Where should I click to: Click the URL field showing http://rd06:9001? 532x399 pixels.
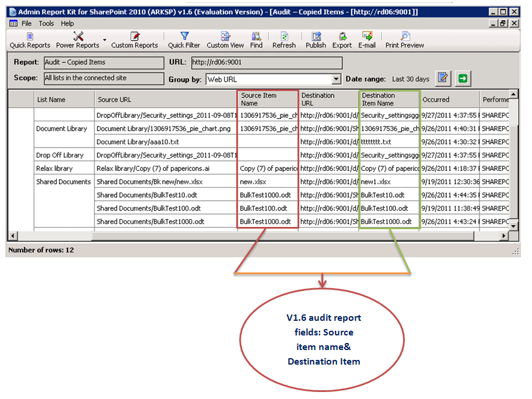click(267, 63)
